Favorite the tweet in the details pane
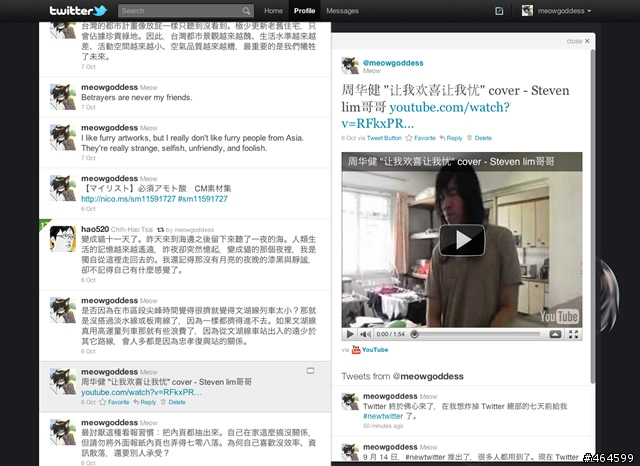 (x=420, y=138)
